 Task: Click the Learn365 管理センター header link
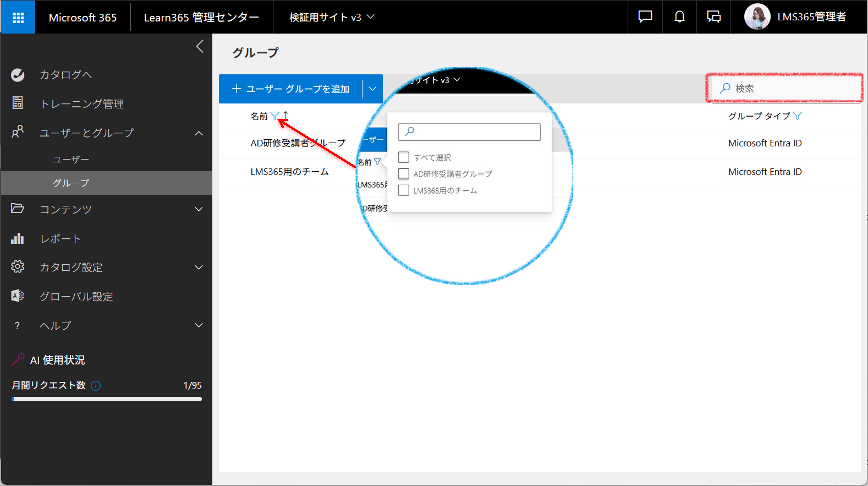click(x=201, y=17)
